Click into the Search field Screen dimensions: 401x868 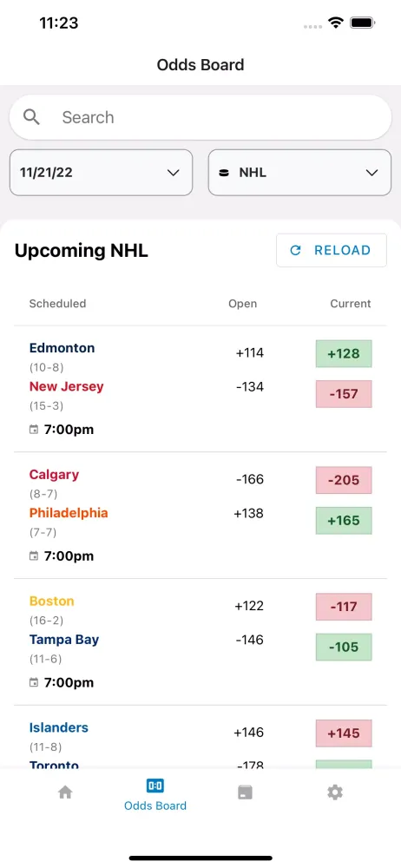[200, 117]
